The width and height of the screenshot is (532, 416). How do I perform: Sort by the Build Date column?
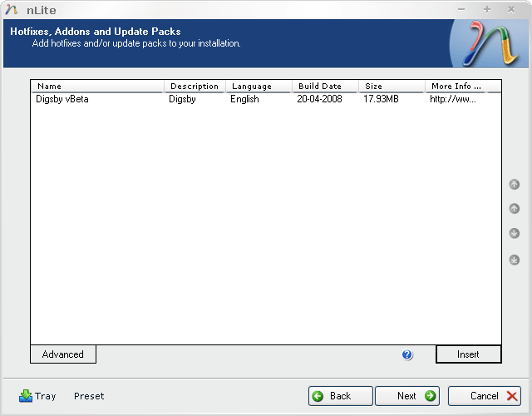click(325, 87)
